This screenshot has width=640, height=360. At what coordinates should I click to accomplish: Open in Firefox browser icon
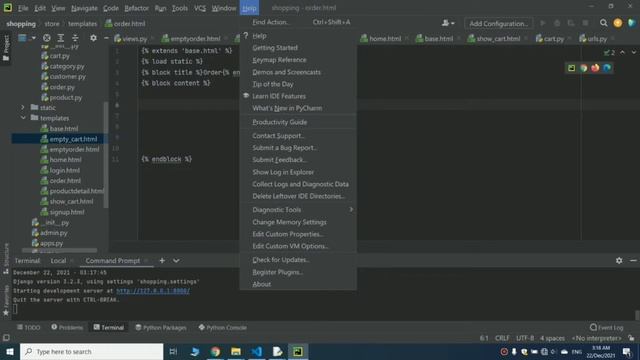[595, 68]
